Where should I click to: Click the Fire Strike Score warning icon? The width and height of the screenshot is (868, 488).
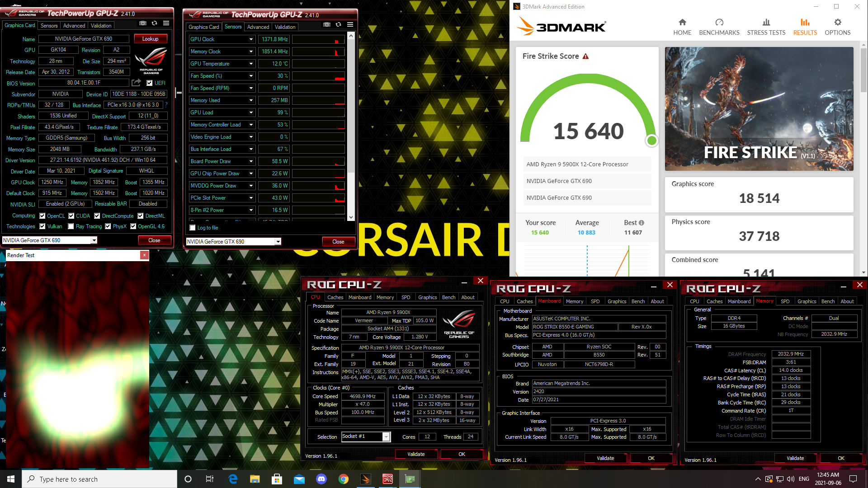(585, 56)
